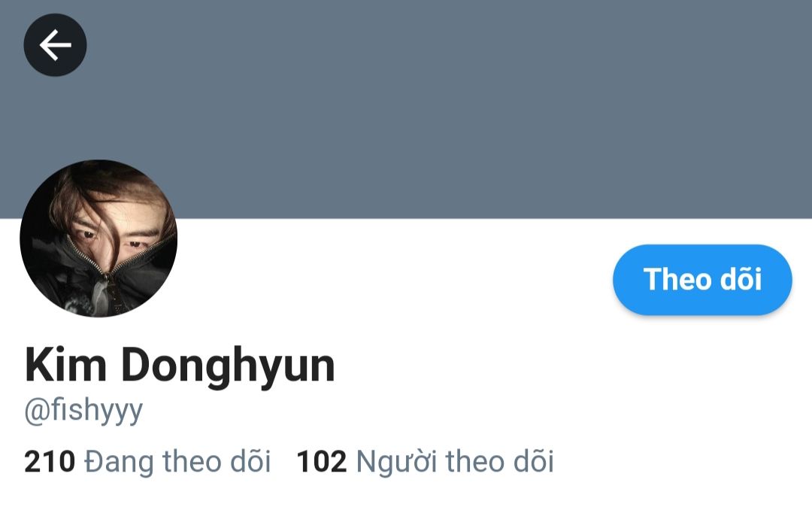This screenshot has height=507, width=812.
Task: View the Người theo dõi label
Action: (455, 461)
